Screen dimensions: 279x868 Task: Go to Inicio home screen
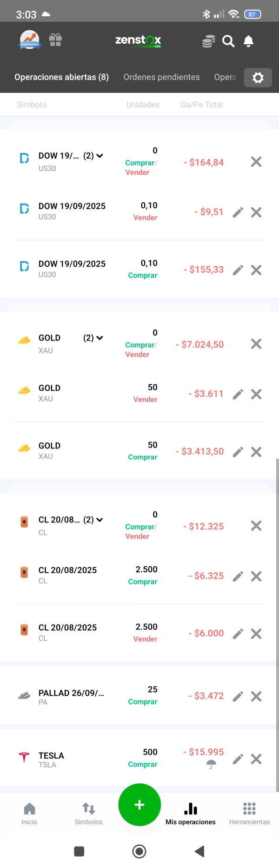point(29,814)
